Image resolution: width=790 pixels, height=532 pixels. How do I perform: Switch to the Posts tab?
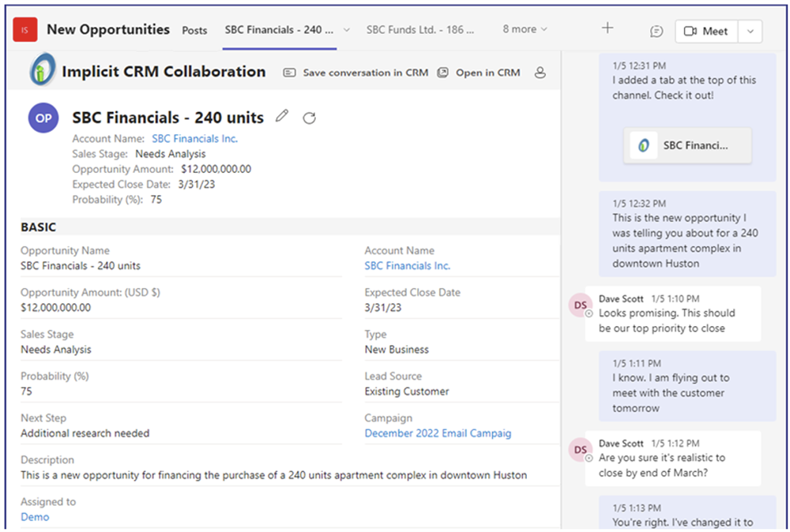pos(194,30)
